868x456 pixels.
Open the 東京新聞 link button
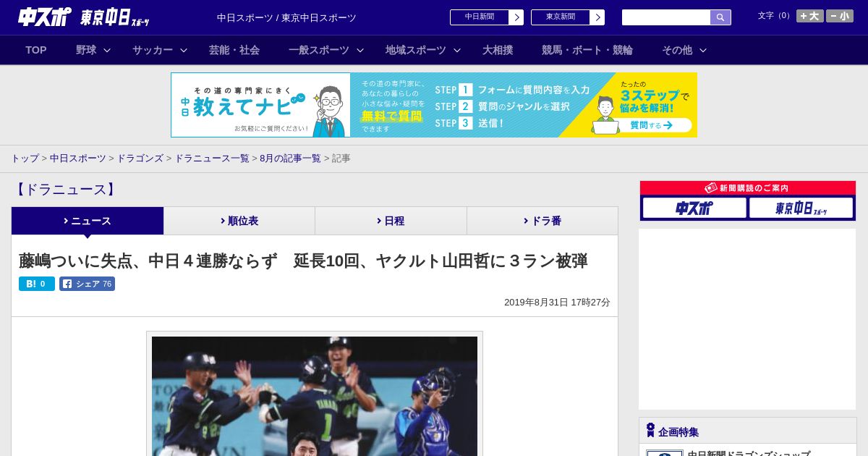[x=561, y=17]
